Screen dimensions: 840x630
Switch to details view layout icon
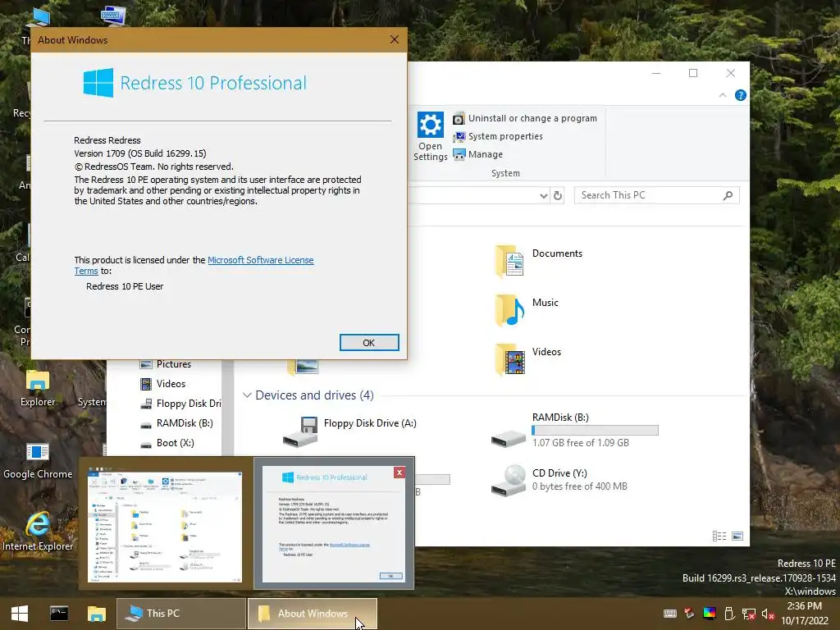[x=719, y=536]
